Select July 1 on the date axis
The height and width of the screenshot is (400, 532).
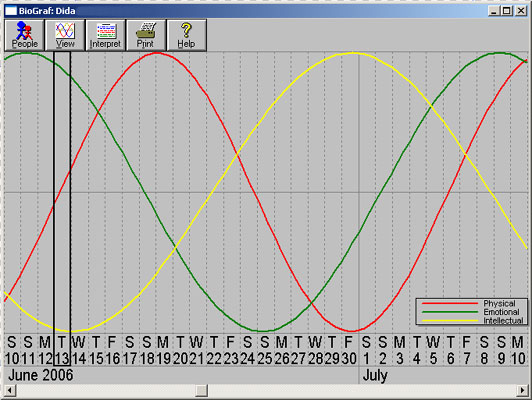point(366,358)
